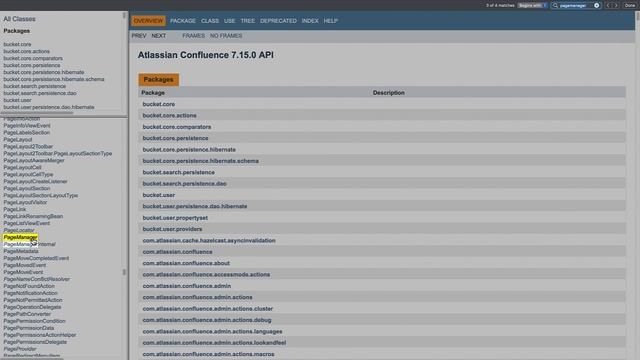Open bucket.core.persistence.hibernate.schema in packages table
Screen dimensions: 640x360
click(x=200, y=161)
